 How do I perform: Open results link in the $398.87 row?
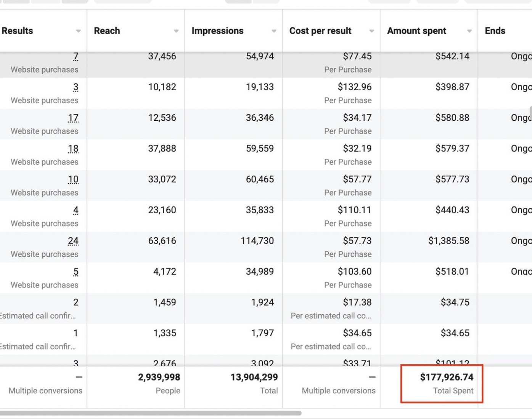76,87
